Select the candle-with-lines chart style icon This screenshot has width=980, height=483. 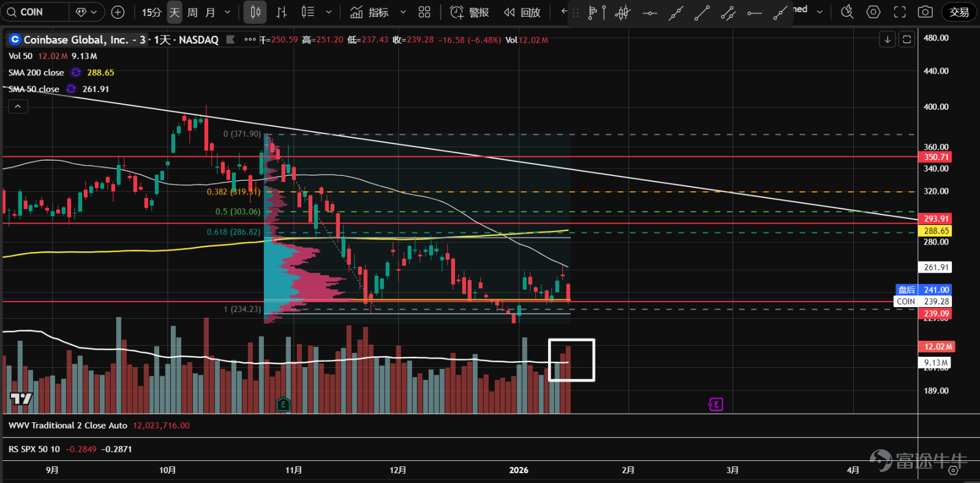pyautogui.click(x=308, y=12)
